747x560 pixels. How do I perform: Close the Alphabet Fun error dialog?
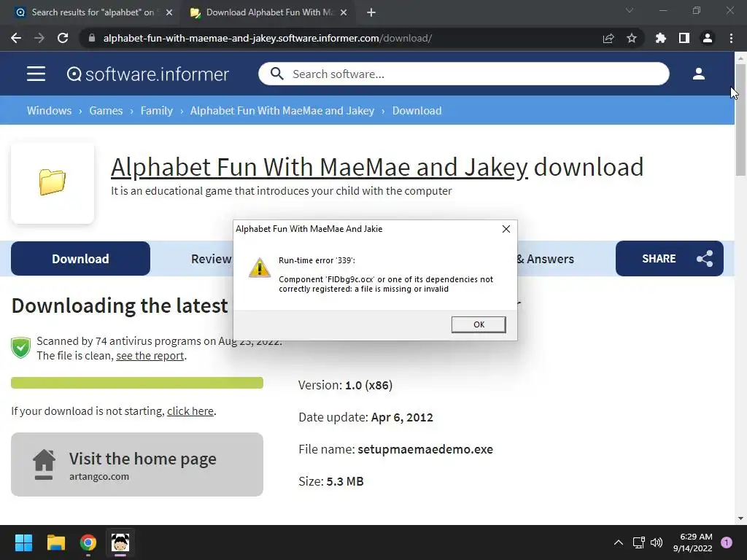pyautogui.click(x=506, y=229)
